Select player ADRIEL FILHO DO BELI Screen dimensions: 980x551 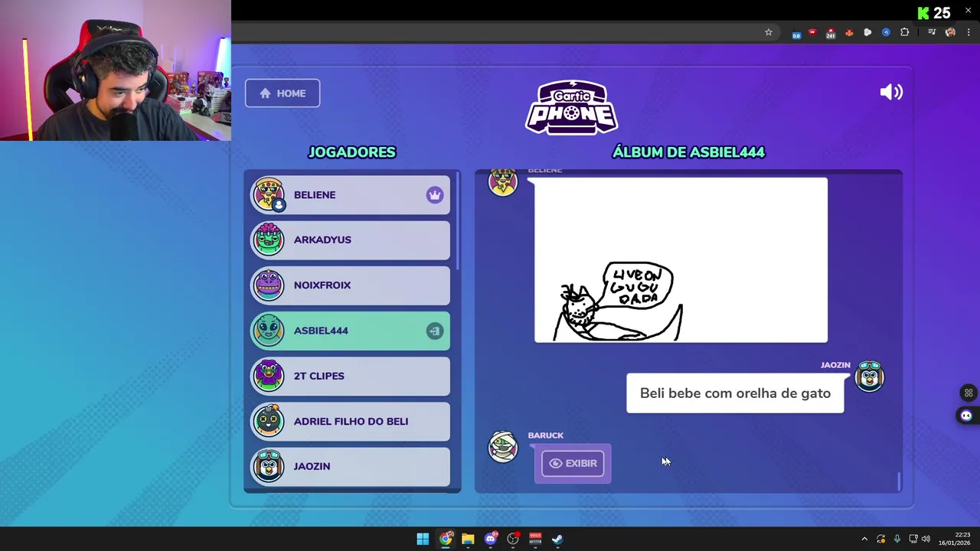click(351, 421)
